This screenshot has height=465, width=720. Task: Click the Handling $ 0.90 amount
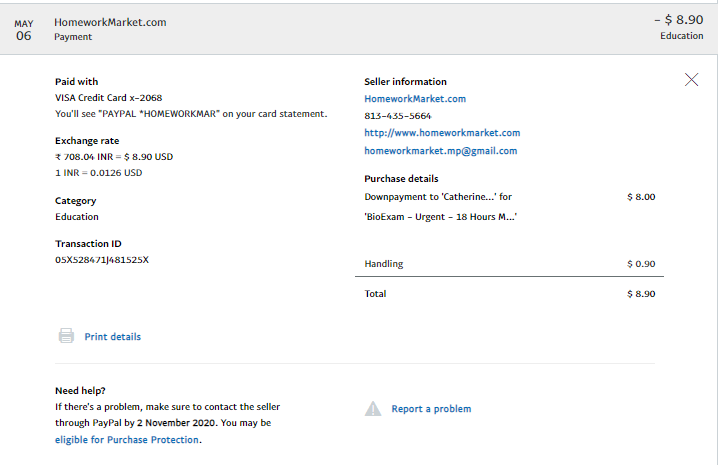pos(641,264)
